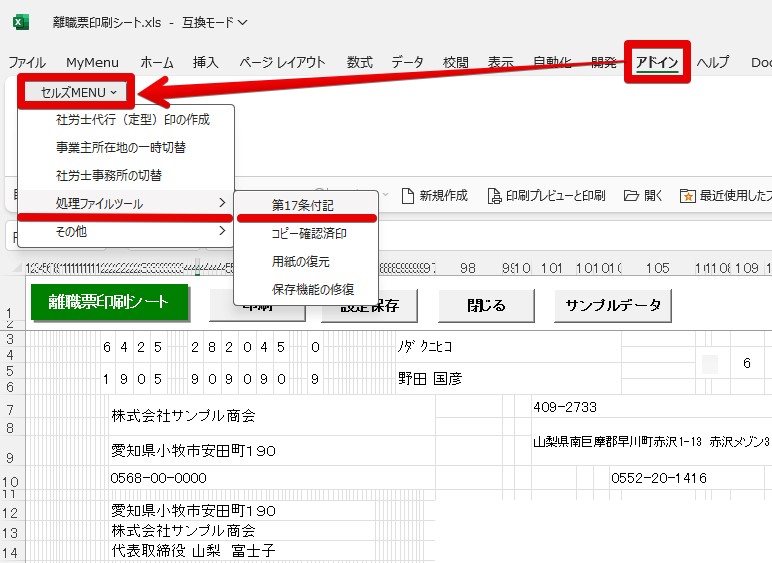772x563 pixels.
Task: Click the 閉じる button
Action: coord(486,306)
